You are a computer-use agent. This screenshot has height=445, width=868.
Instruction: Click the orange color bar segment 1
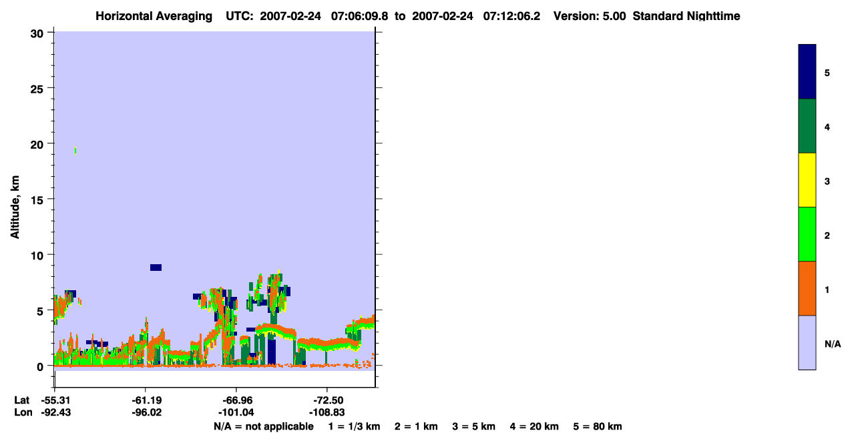pos(807,288)
